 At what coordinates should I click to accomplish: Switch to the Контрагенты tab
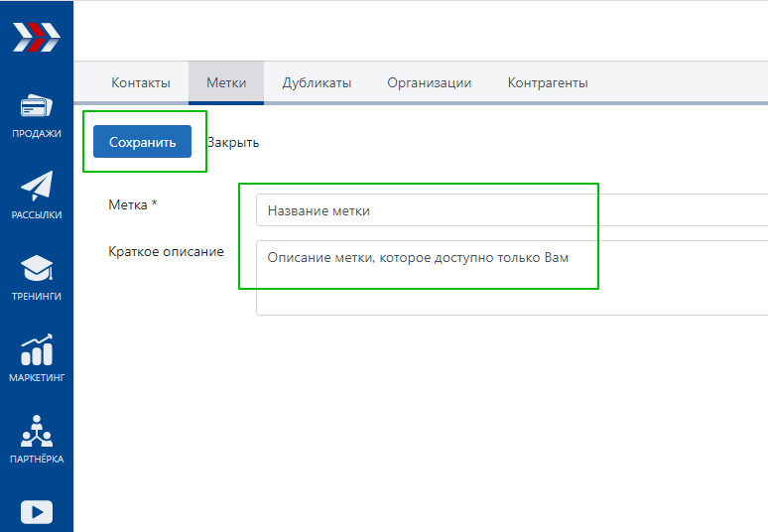[x=548, y=83]
